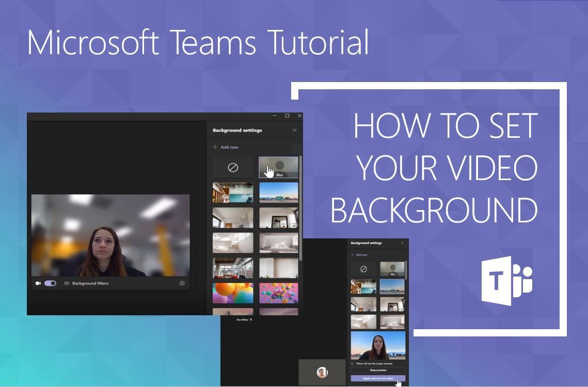Toggle the camera switch off in the large window
The height and width of the screenshot is (387, 588).
point(50,283)
